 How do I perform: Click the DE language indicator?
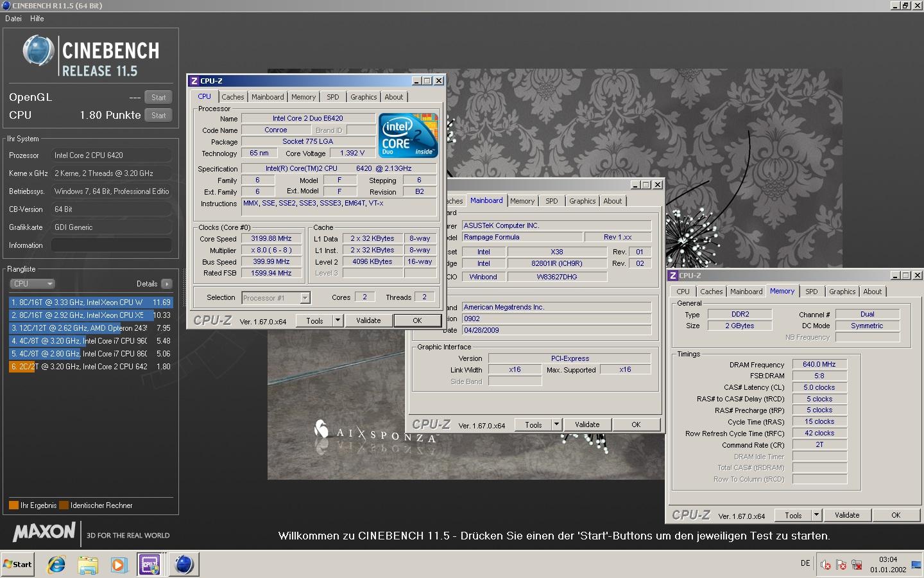pyautogui.click(x=805, y=563)
